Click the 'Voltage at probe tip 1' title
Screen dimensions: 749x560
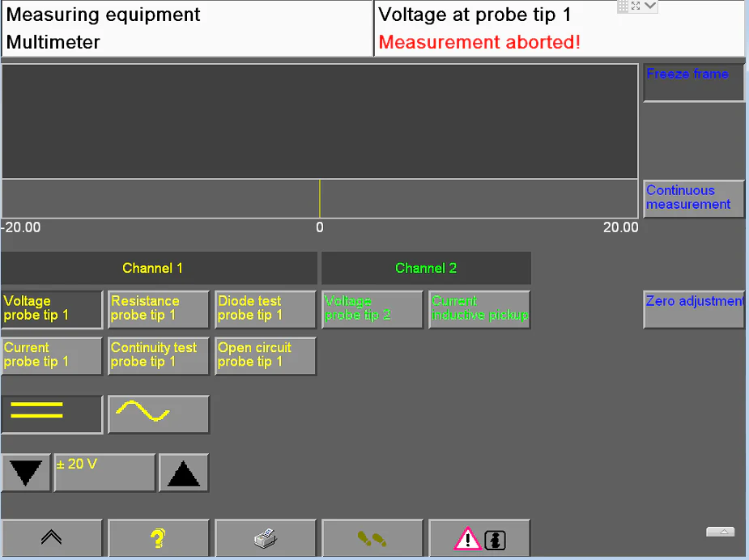(475, 15)
